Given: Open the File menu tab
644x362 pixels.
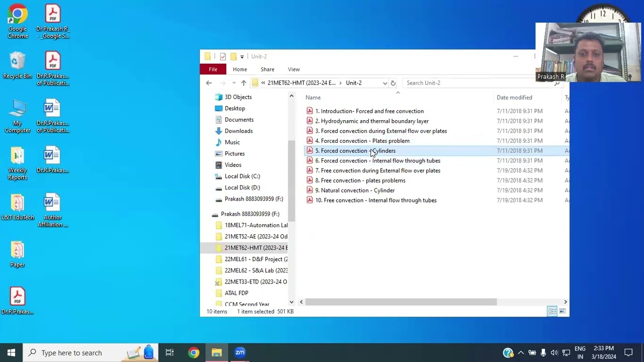Looking at the screenshot, I should [213, 69].
